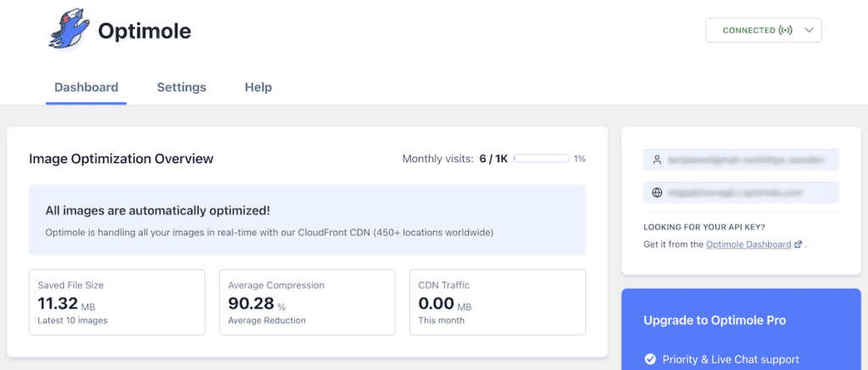Click the user account icon
The image size is (868, 370).
coord(657,160)
